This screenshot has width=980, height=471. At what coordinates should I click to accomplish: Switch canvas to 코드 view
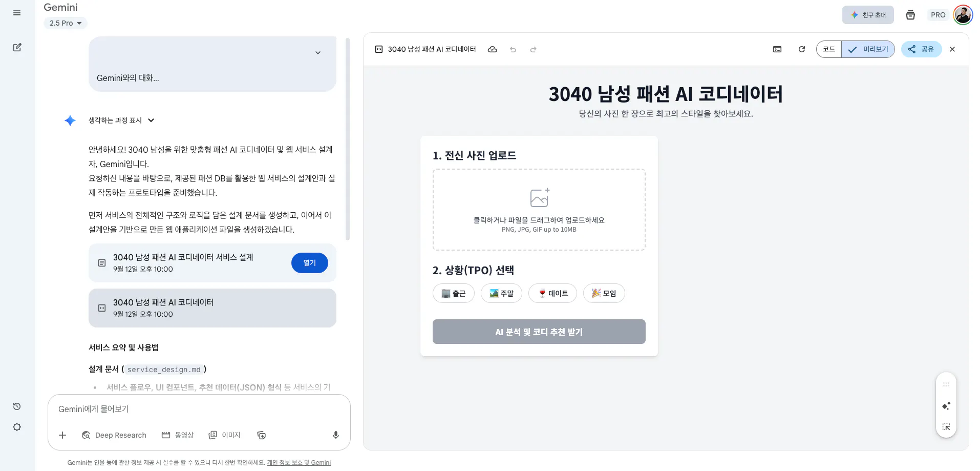829,49
